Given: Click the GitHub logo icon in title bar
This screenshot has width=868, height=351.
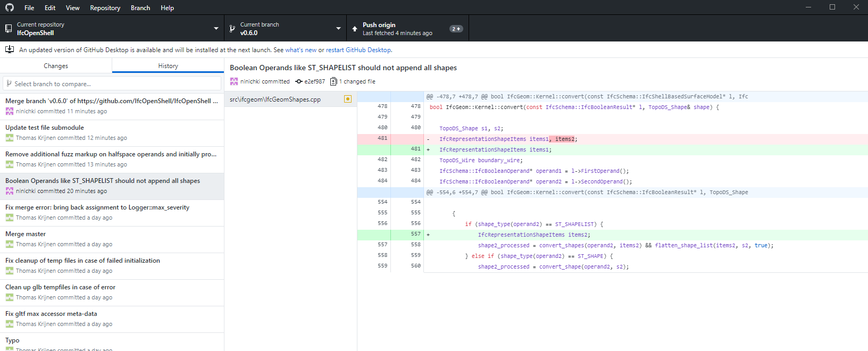Looking at the screenshot, I should pyautogui.click(x=10, y=7).
